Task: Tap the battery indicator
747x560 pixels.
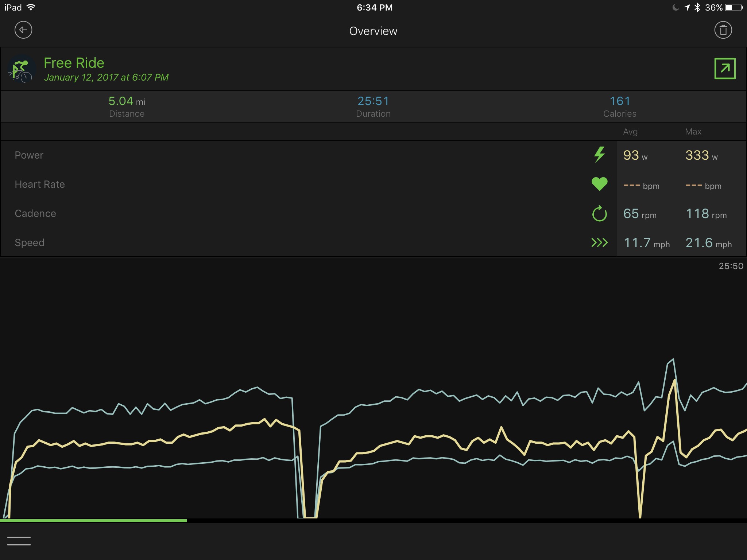Action: (x=734, y=7)
